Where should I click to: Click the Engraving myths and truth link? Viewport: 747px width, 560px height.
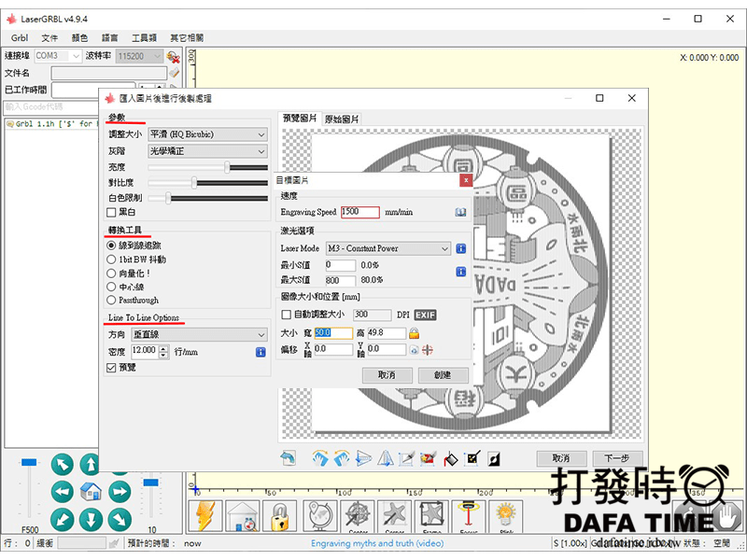(377, 543)
